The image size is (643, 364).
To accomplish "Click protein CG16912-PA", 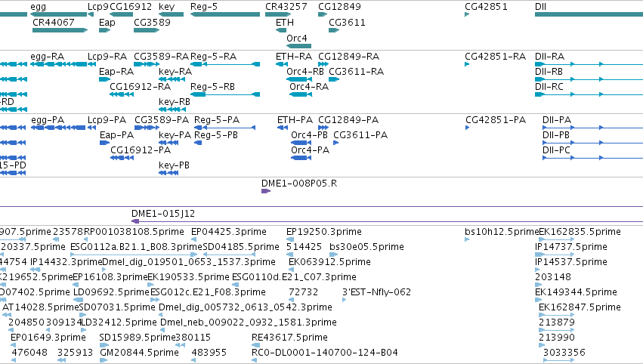I will tap(122, 158).
